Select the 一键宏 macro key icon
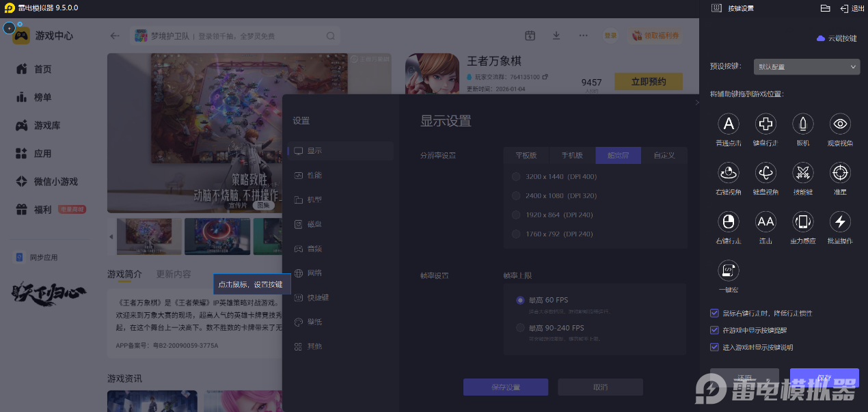Screen dimensions: 868x412 (729, 271)
